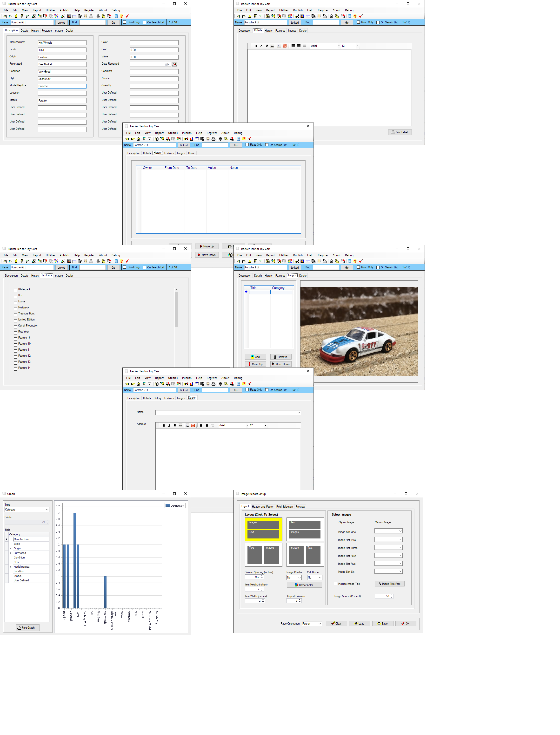Open the Border Color picker
This screenshot has height=735, width=560.
[304, 585]
